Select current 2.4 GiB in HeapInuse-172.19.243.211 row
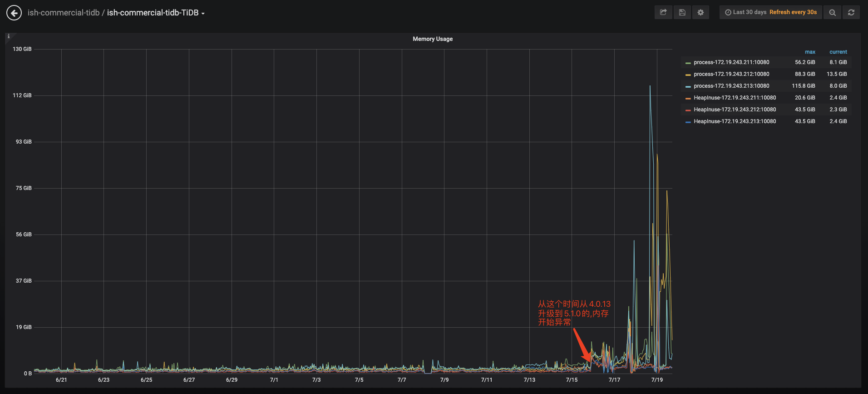The image size is (868, 394). point(838,98)
